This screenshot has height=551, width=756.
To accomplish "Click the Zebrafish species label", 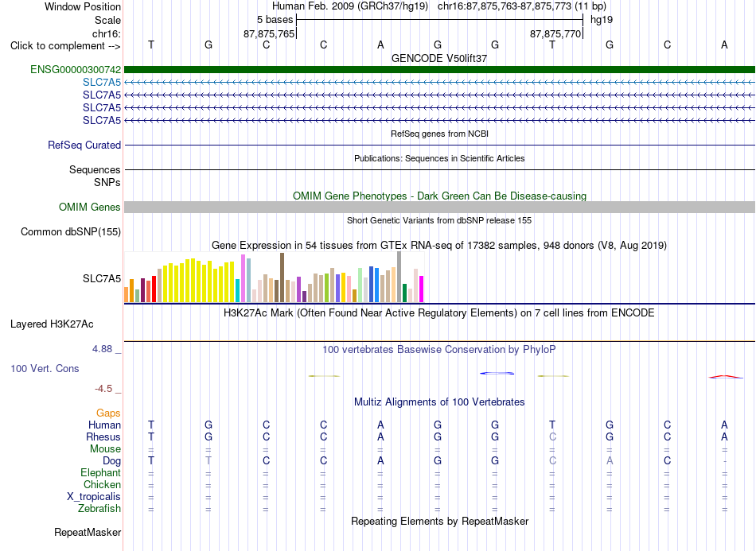I will [99, 508].
